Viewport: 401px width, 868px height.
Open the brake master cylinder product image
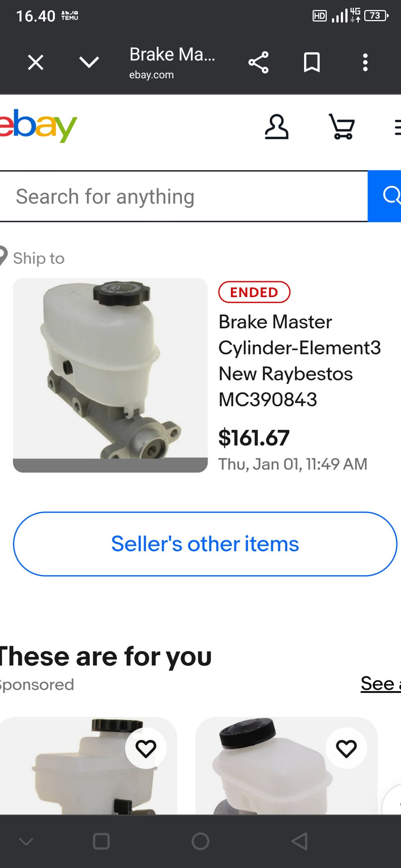coord(110,375)
